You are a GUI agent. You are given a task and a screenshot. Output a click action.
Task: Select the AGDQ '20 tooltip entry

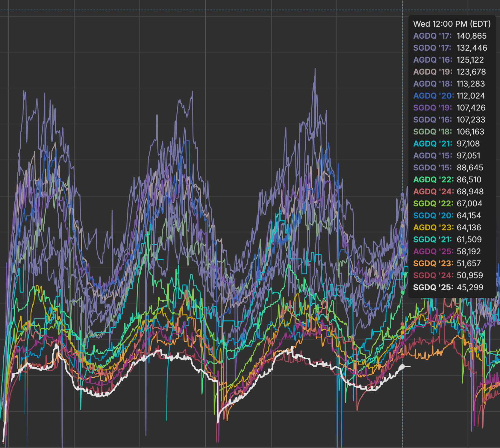(x=449, y=96)
